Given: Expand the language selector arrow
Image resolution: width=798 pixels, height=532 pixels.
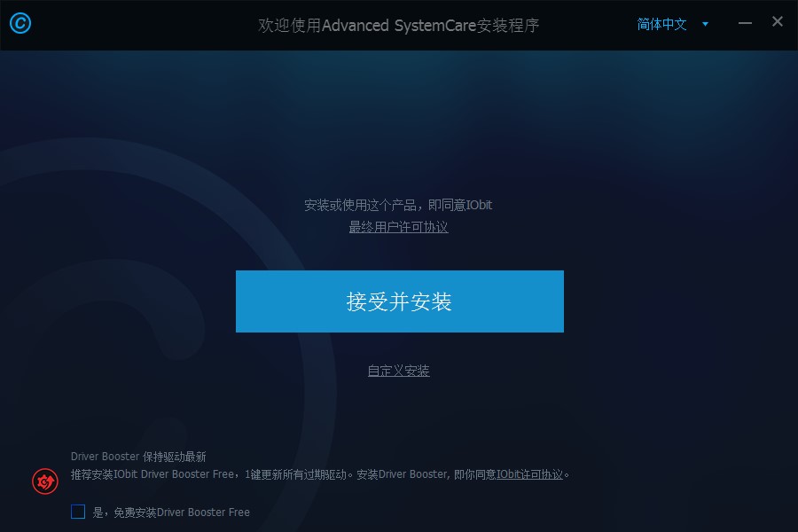Looking at the screenshot, I should (x=705, y=24).
